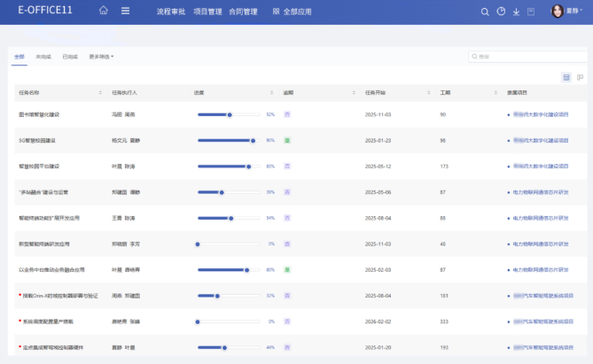Select the 未完成 tab
Screen dimensions: 593x364
point(43,57)
